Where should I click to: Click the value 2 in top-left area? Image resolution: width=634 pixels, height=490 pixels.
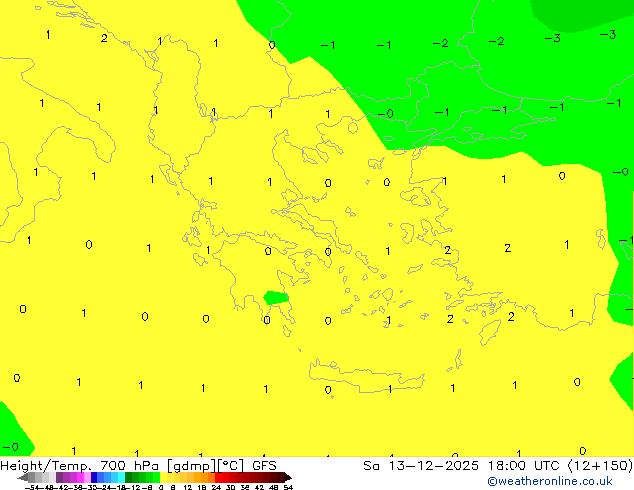104,39
